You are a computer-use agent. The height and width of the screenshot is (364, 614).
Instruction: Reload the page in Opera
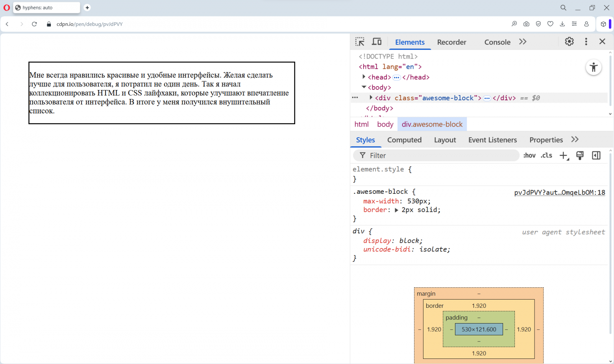(34, 24)
